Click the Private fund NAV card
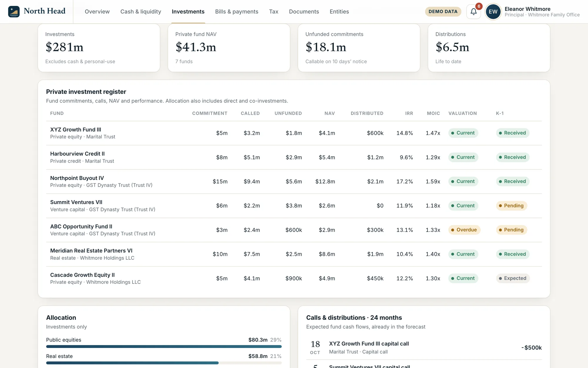588x368 pixels. (x=229, y=48)
